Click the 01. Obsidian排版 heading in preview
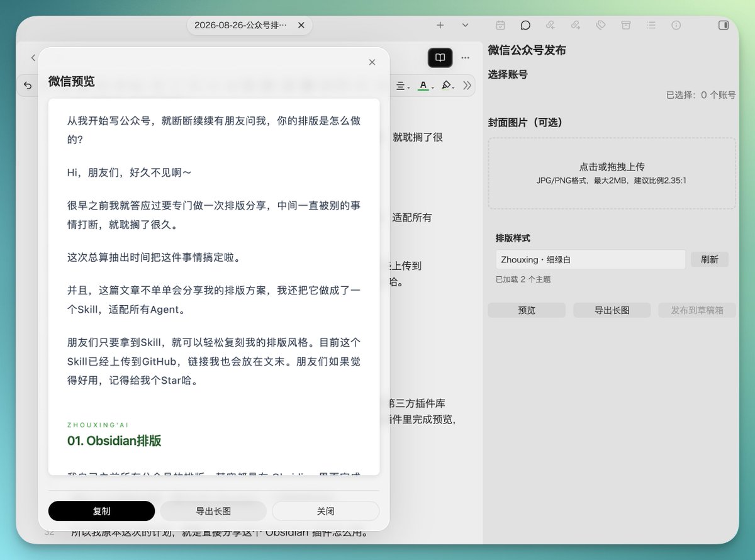 [x=115, y=440]
